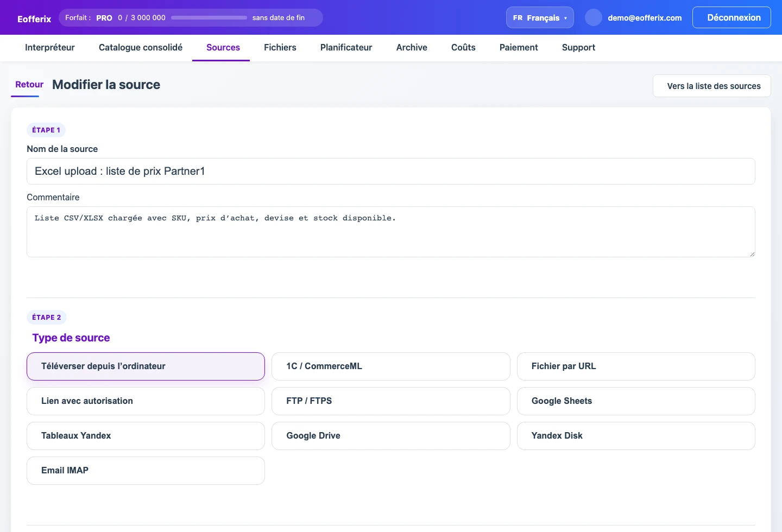Choose Google Sheets source type

pos(636,401)
